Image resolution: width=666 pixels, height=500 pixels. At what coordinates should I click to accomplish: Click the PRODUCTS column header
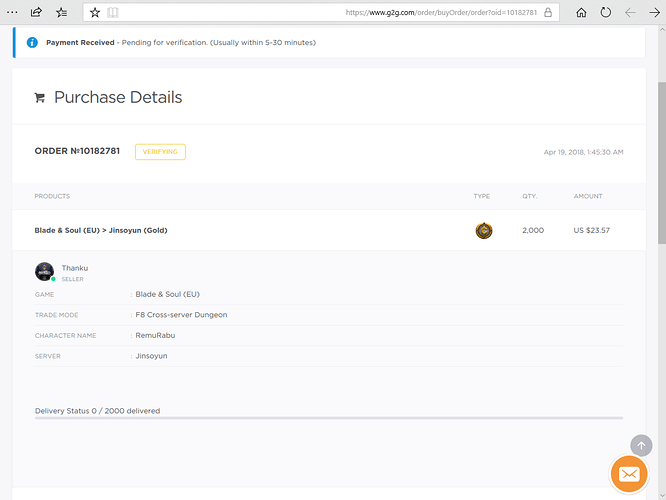52,196
